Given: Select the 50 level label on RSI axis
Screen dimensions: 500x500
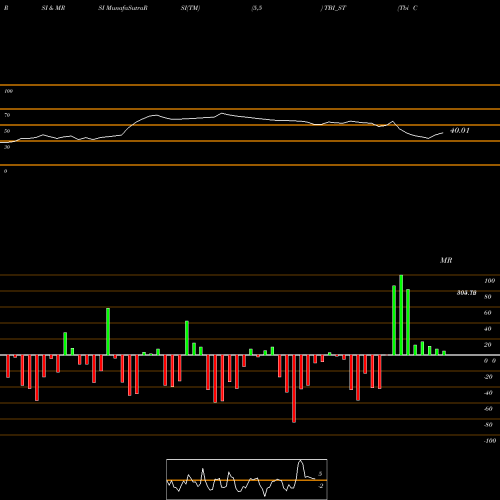Looking at the screenshot, I should [7, 131].
